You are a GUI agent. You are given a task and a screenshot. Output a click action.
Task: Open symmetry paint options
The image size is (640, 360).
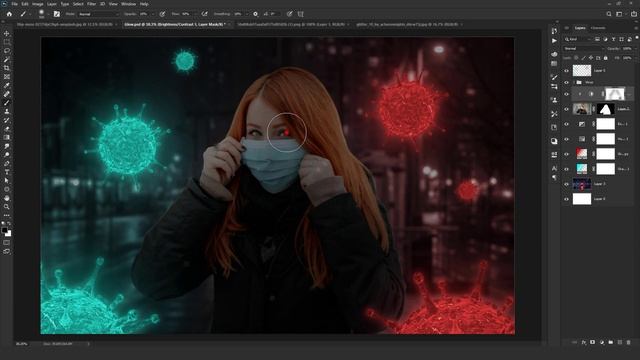tap(301, 14)
